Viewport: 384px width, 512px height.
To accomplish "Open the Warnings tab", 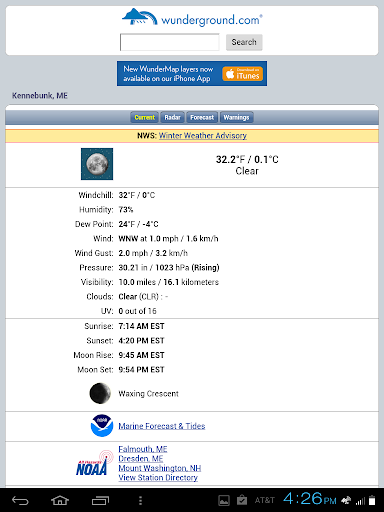I will tap(236, 117).
